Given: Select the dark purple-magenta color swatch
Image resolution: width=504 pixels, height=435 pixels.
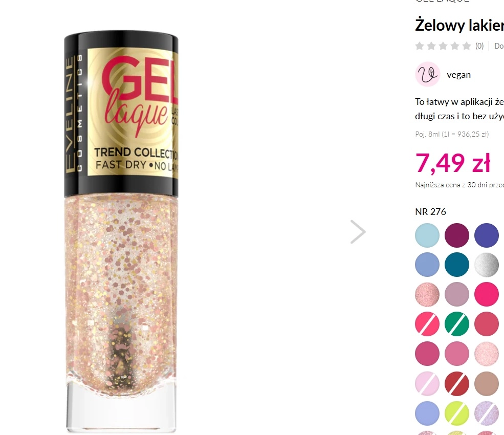Looking at the screenshot, I should point(457,235).
